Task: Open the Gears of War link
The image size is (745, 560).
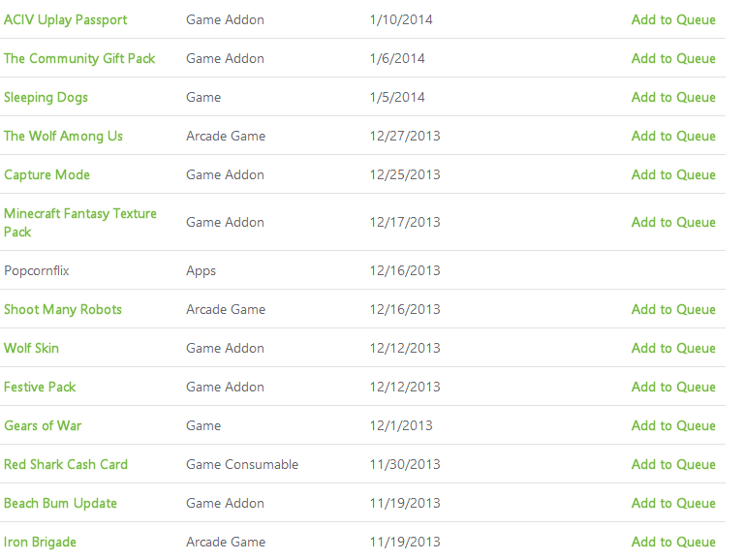Action: coord(43,425)
